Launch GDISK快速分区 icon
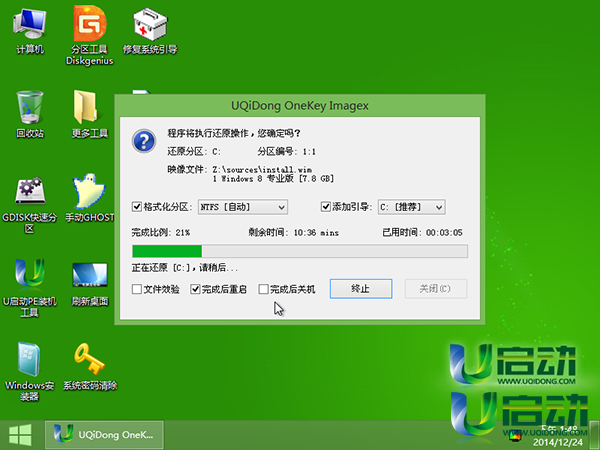 (29, 205)
